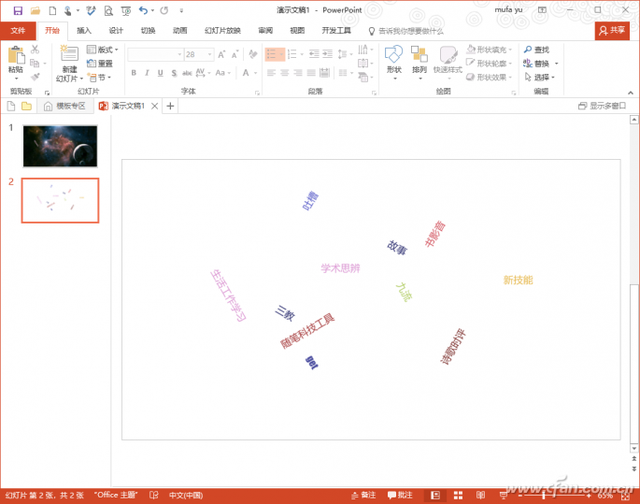Click the Arrange icon
Viewport: 640px width, 504px height.
419,54
